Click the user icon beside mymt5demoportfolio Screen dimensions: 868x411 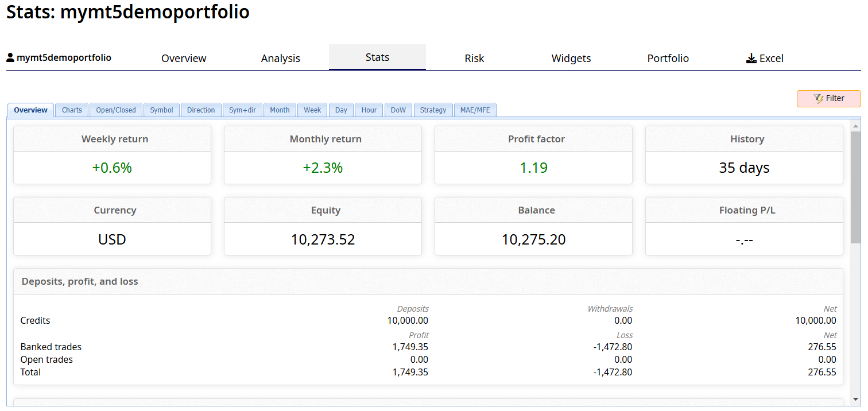click(x=10, y=57)
